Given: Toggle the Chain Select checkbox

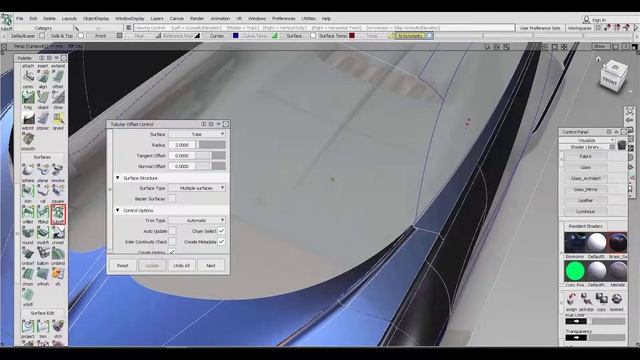Looking at the screenshot, I should [x=221, y=231].
